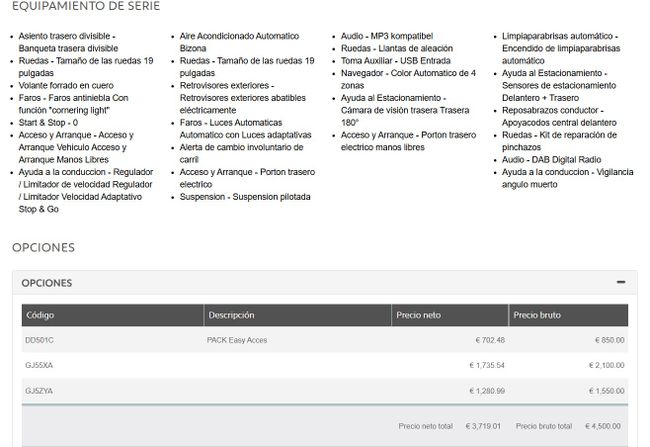Click Ayuda a la conduccion - Vigilancia angulo muerto
The image size is (650, 447).
click(x=568, y=178)
